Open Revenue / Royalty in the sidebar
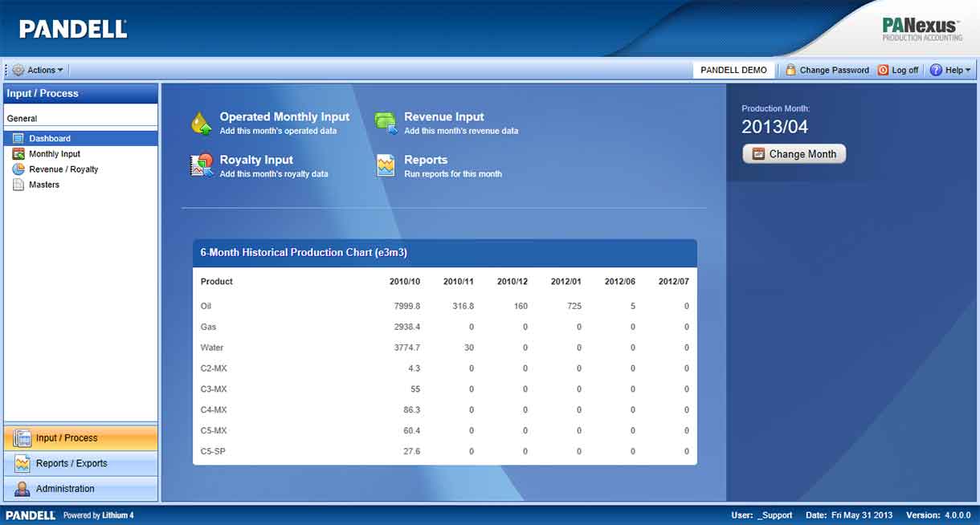This screenshot has height=525, width=980. pos(63,169)
